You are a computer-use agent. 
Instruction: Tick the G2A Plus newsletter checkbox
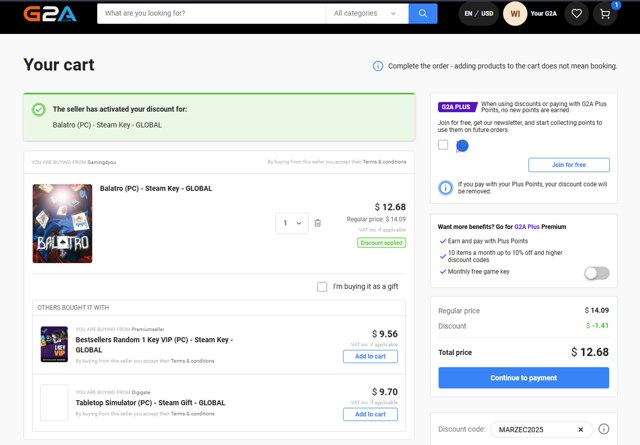pos(443,145)
